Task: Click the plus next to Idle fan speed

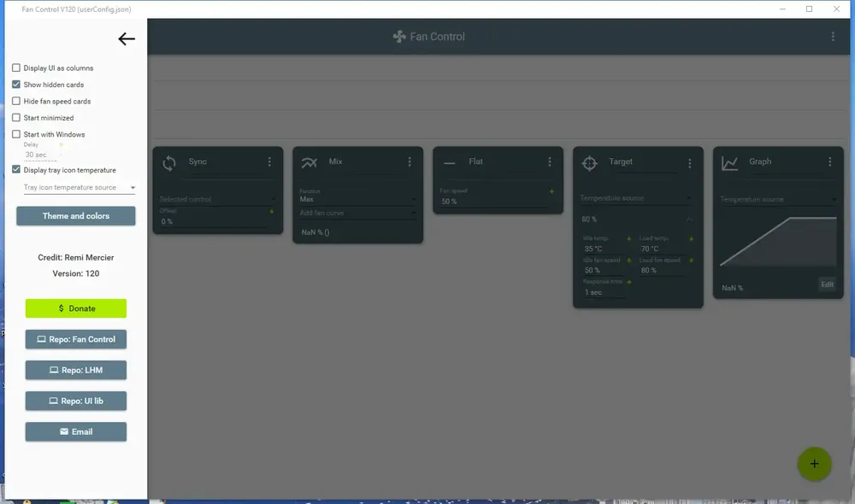Action: point(628,261)
